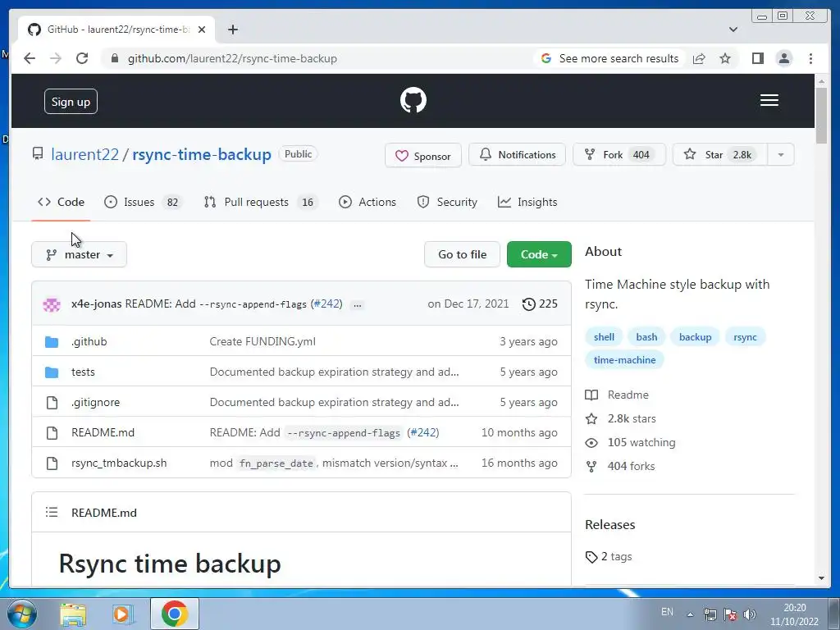Click the Sponsor button
Viewport: 840px width, 630px height.
coord(423,155)
